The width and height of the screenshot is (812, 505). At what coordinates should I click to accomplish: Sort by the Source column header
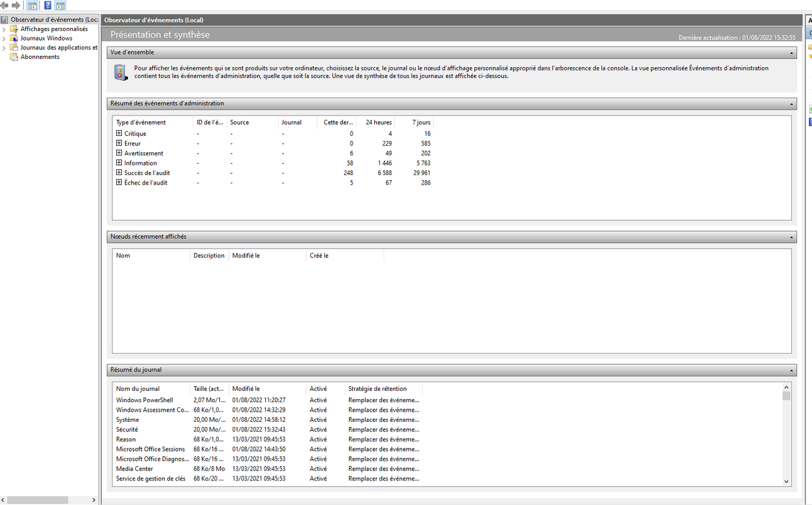click(252, 122)
